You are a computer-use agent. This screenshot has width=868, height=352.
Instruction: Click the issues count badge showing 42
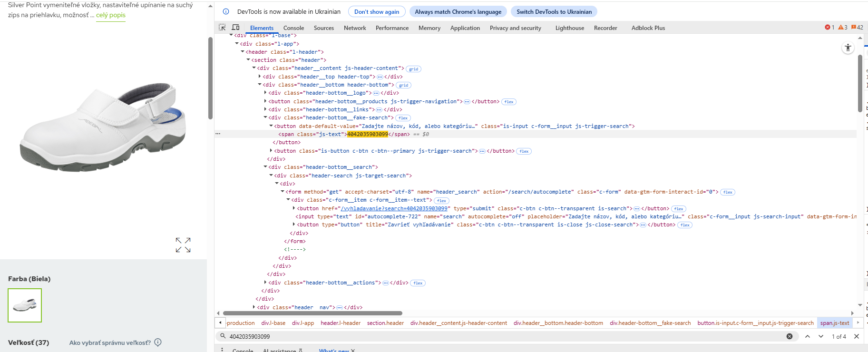click(857, 28)
